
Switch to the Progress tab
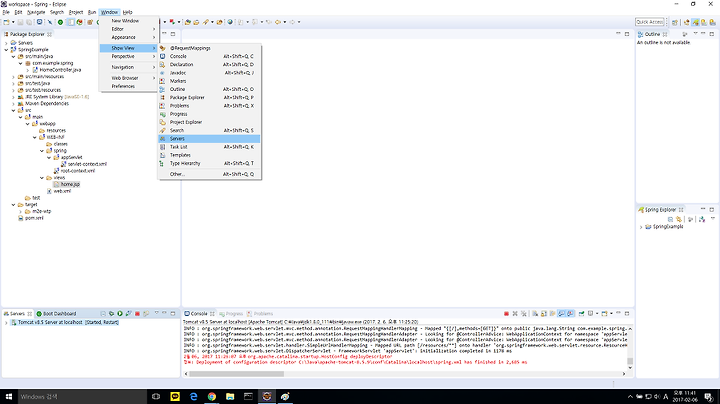(231, 314)
